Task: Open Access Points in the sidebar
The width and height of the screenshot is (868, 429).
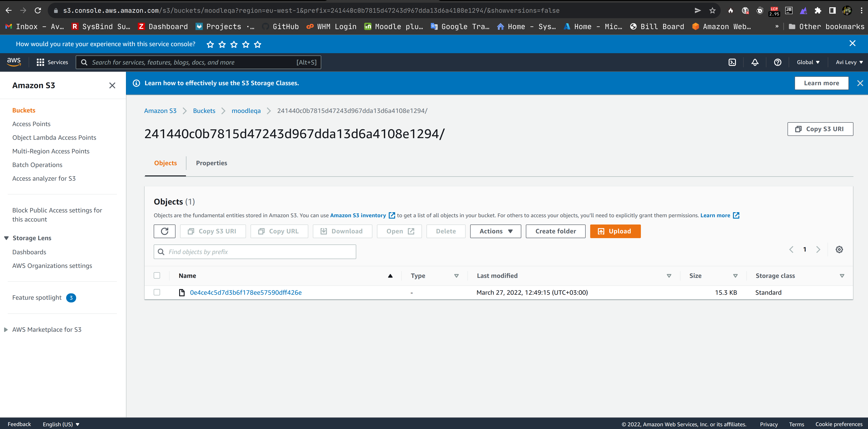Action: [x=31, y=124]
